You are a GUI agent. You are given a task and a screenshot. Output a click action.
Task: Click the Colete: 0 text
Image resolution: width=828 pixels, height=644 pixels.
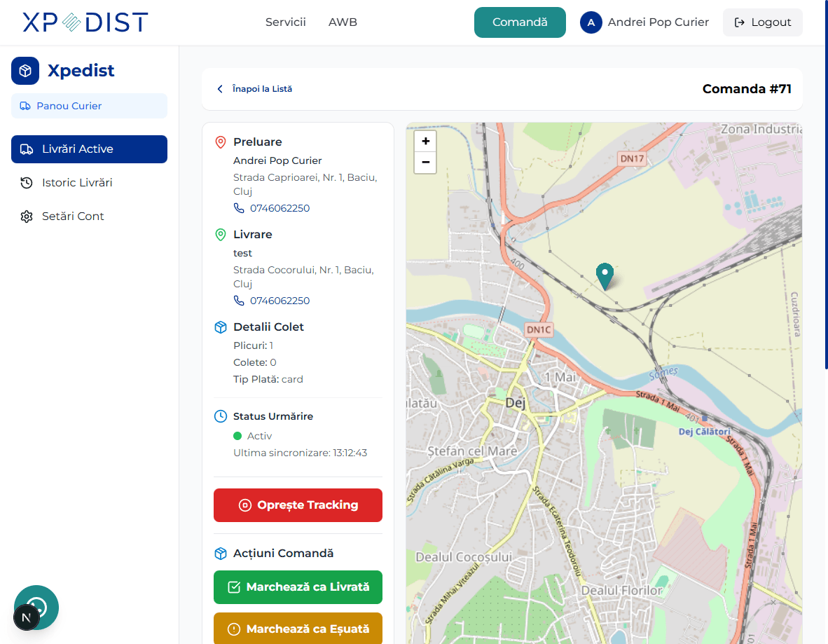[x=254, y=362]
